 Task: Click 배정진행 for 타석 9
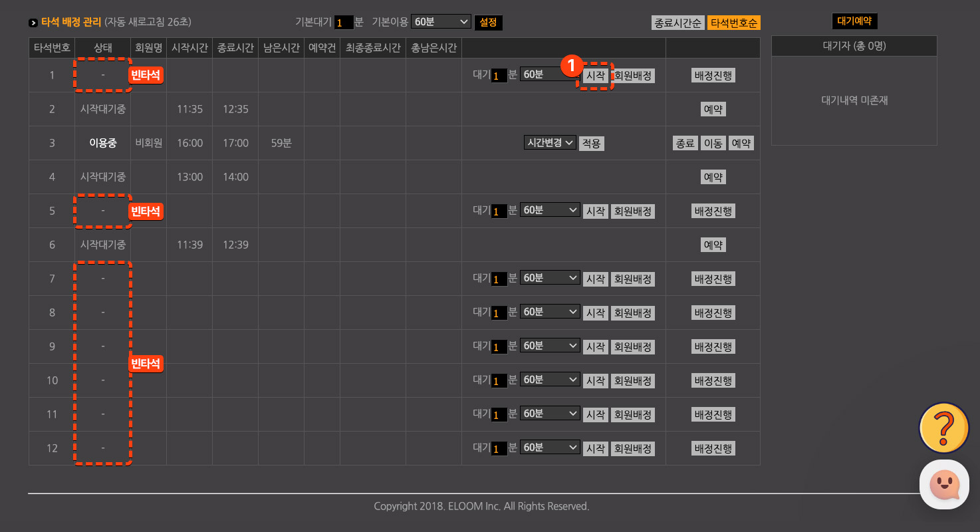point(713,347)
